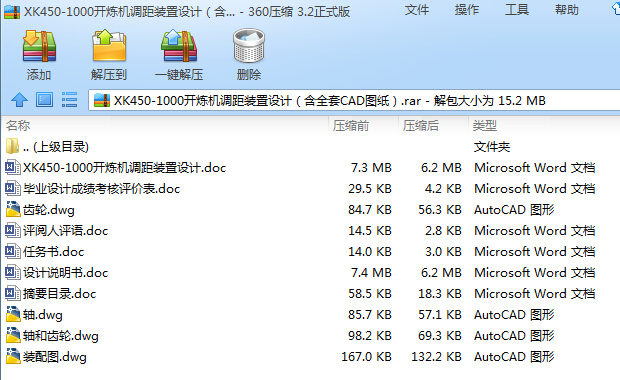
Task: Click Word icon beside XK450-1000开炼机调距装置设计.doc
Action: 13,167
